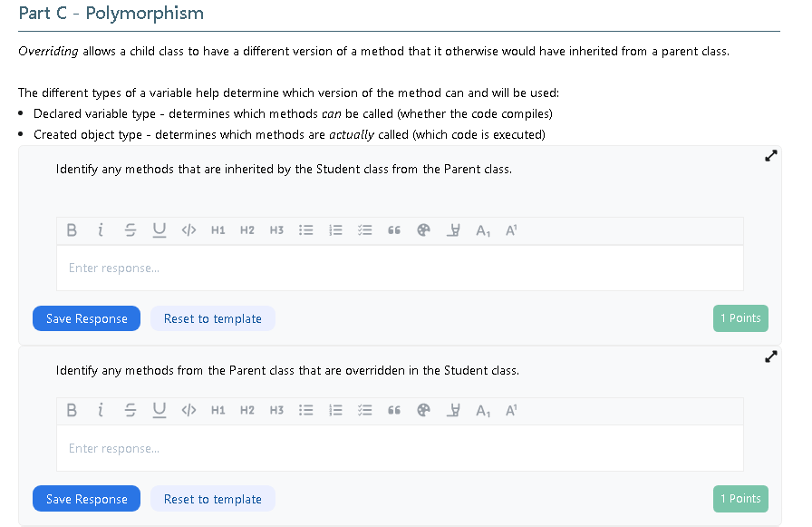Image resolution: width=812 pixels, height=527 pixels.
Task: Apply superscript in overridden methods editor
Action: pyautogui.click(x=511, y=410)
